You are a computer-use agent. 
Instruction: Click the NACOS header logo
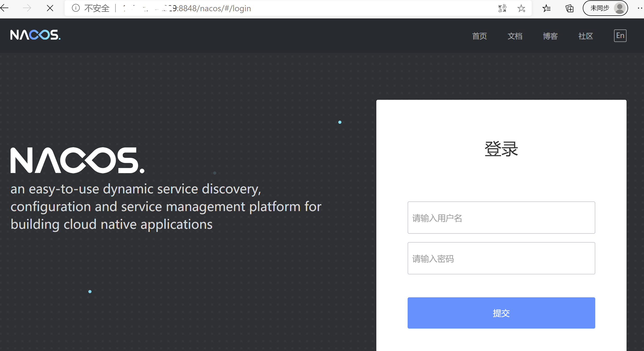pyautogui.click(x=35, y=35)
